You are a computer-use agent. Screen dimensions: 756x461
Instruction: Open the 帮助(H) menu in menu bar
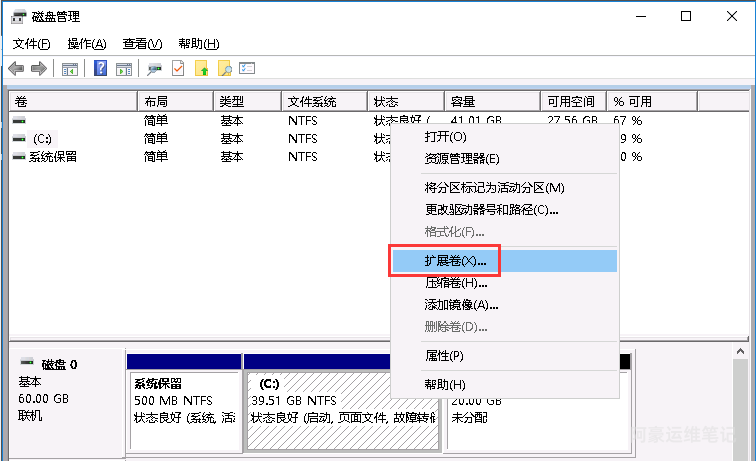[x=198, y=44]
